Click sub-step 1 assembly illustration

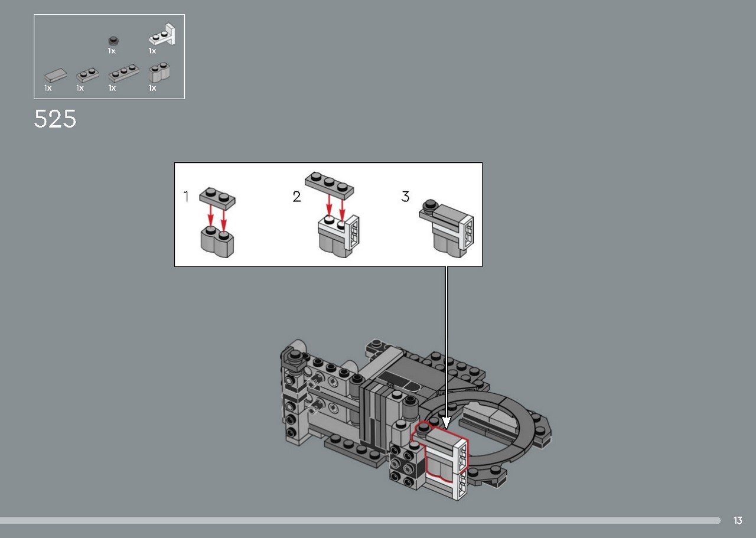(x=217, y=222)
